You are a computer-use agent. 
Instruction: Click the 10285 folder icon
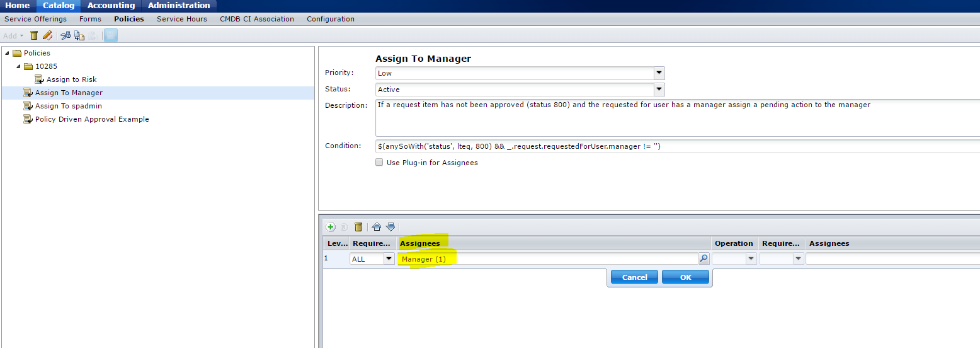coord(28,66)
